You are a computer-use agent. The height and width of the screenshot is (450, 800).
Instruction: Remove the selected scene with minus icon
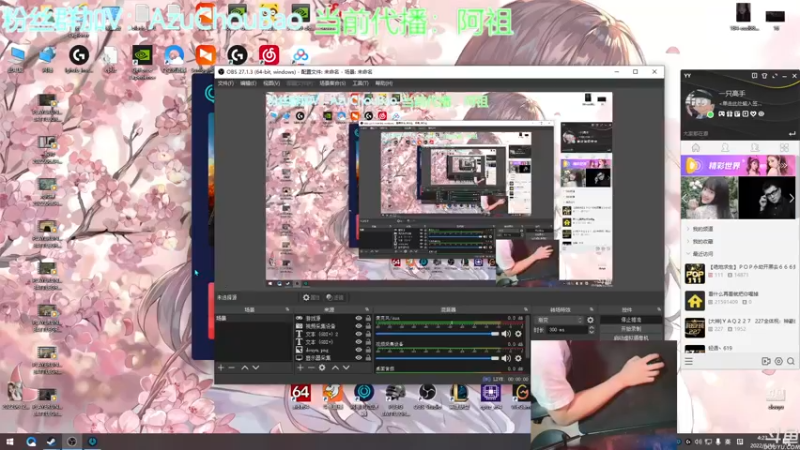(x=232, y=367)
